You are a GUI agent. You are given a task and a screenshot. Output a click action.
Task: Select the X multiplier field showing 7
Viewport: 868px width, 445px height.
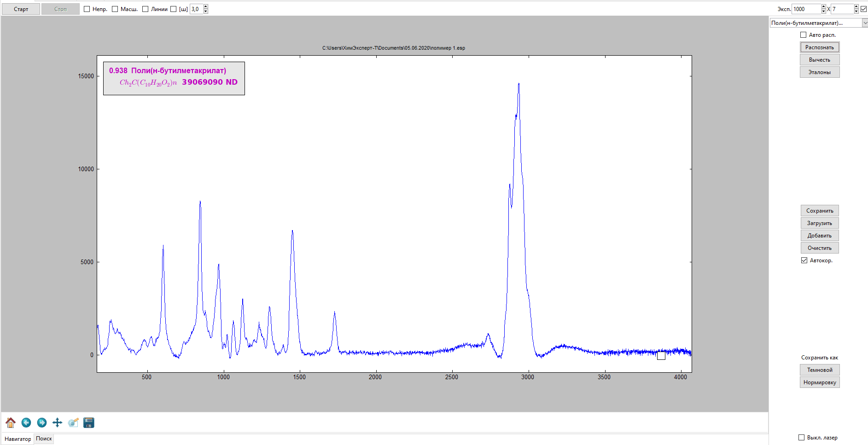[842, 9]
